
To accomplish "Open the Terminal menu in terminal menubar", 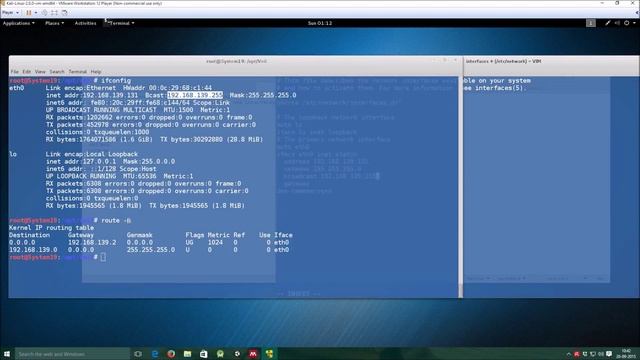I will coord(78,71).
